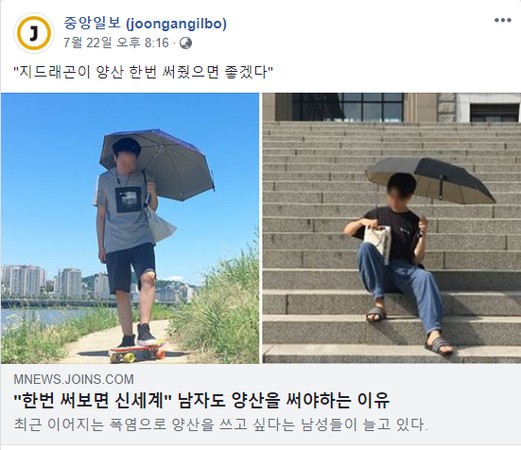Click the red skateboard in the left photo

[x=137, y=353]
